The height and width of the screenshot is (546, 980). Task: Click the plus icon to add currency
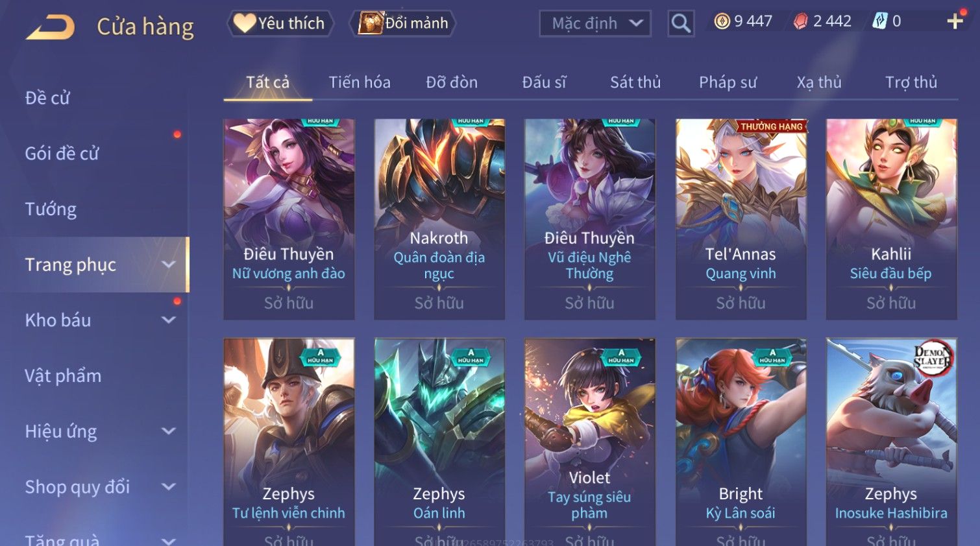coord(955,21)
